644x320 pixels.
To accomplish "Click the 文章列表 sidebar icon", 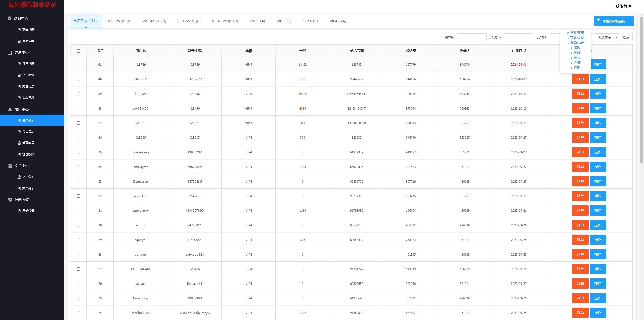I will (x=19, y=188).
